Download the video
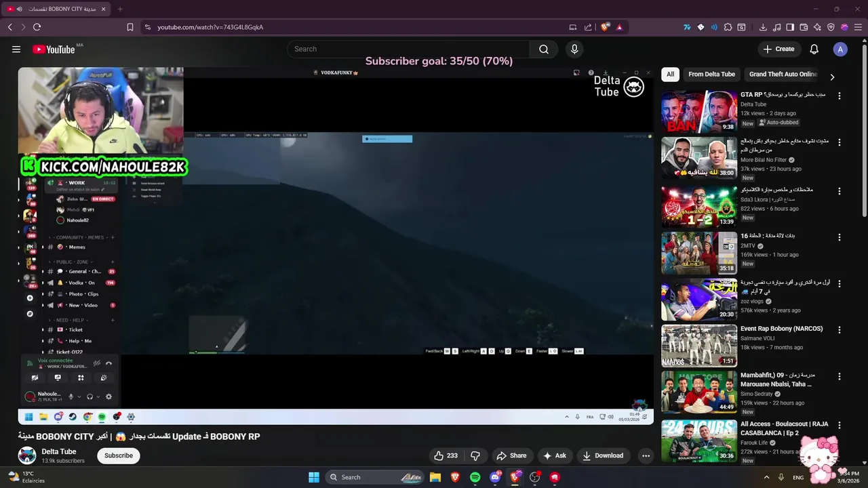868x488 pixels. 603,455
